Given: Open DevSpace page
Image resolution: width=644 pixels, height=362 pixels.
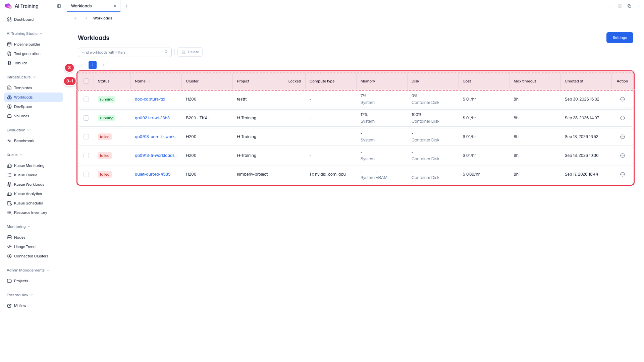Looking at the screenshot, I should [x=33, y=107].
